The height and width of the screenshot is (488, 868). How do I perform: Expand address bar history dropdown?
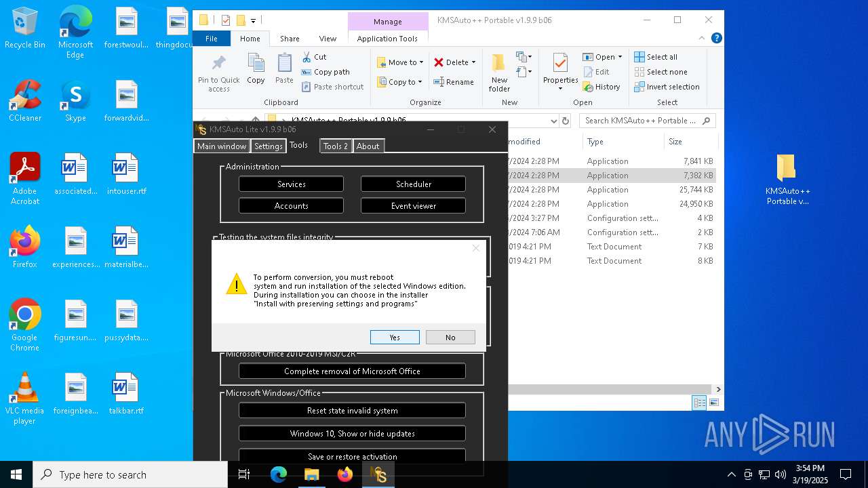554,121
